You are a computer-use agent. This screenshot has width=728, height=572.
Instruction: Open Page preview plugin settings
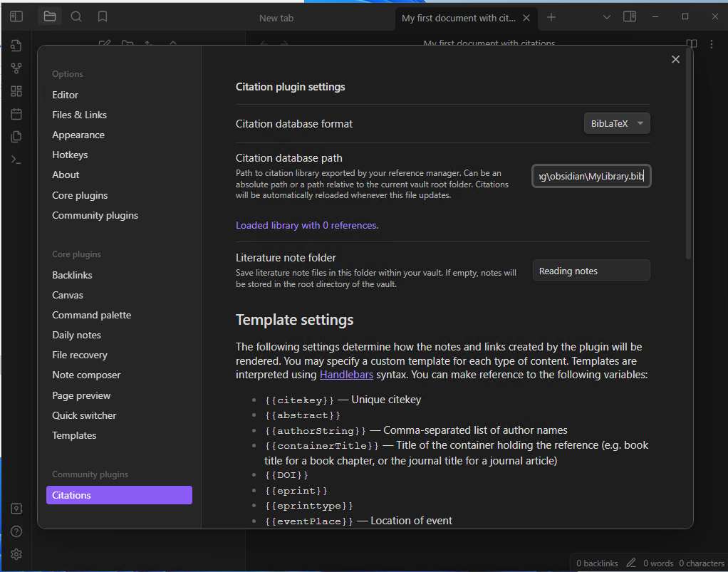click(81, 395)
